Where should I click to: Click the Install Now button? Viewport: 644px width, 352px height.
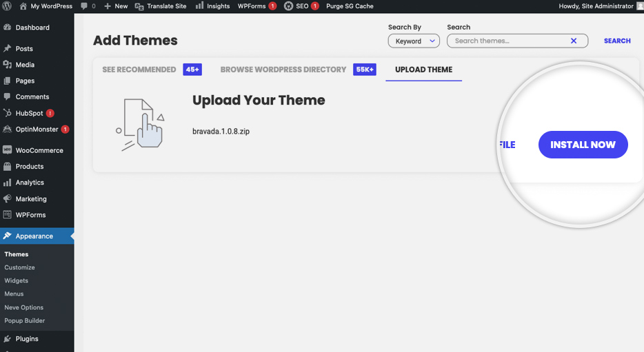583,145
